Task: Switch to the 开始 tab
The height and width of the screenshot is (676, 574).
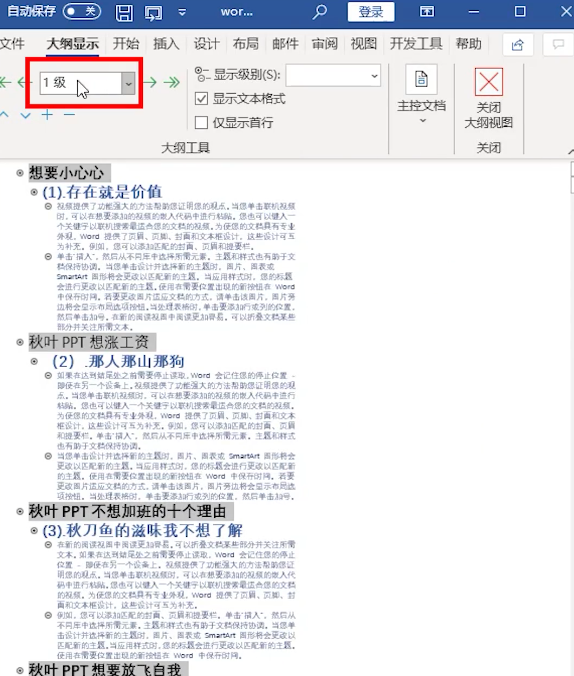Action: pos(126,44)
